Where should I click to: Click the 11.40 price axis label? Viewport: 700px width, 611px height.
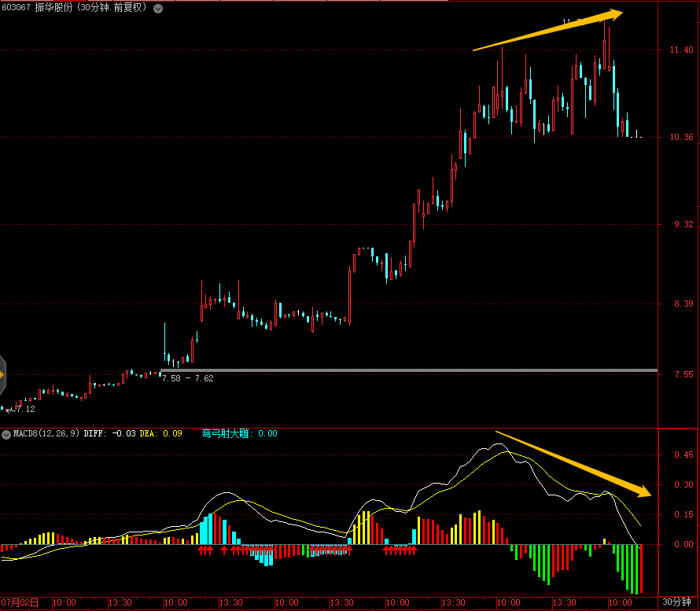click(x=682, y=50)
